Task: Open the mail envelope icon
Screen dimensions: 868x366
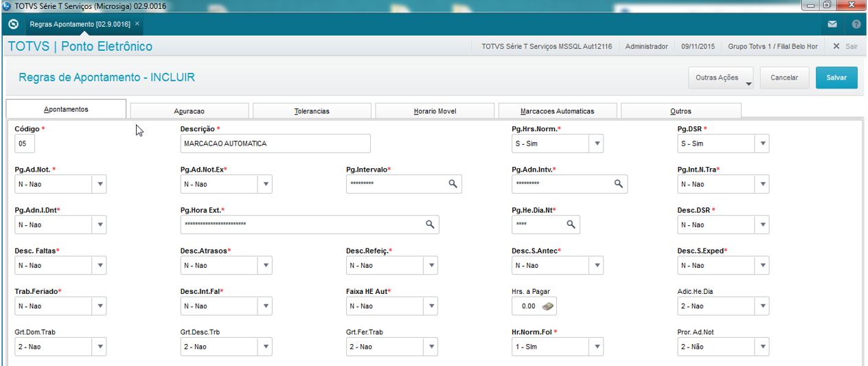Action: [832, 24]
